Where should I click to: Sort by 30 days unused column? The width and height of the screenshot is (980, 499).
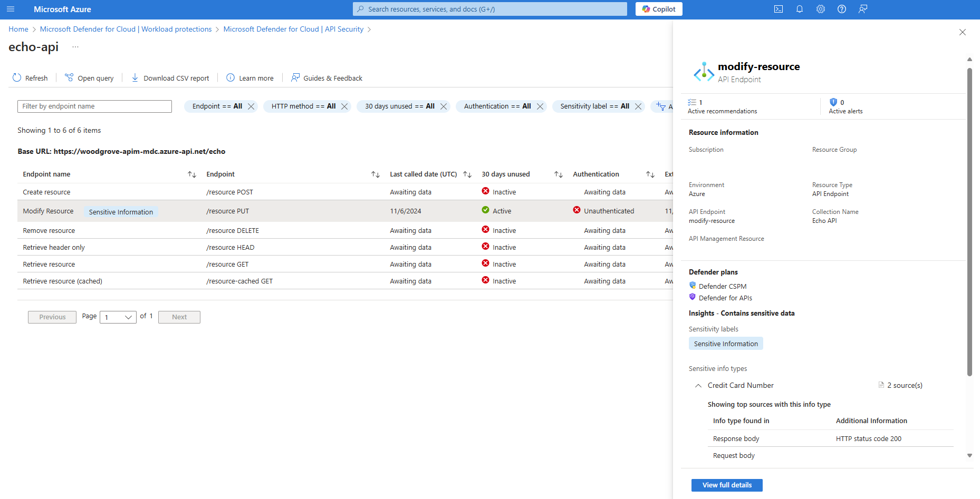coord(559,174)
